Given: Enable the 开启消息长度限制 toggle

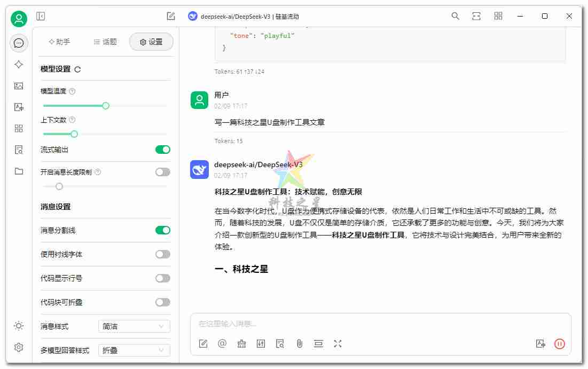Looking at the screenshot, I should point(162,172).
